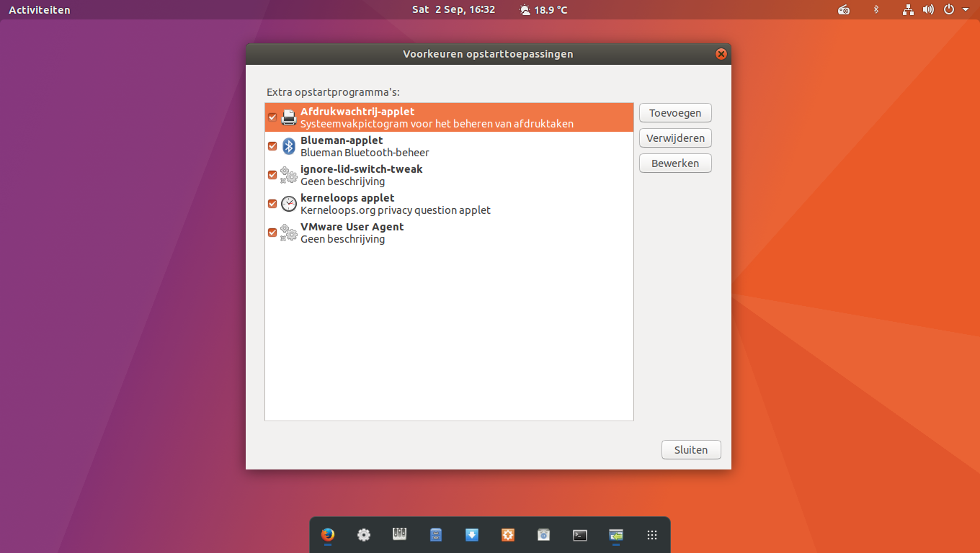The width and height of the screenshot is (980, 553).
Task: Select the Blueman-applet row title
Action: coord(342,140)
